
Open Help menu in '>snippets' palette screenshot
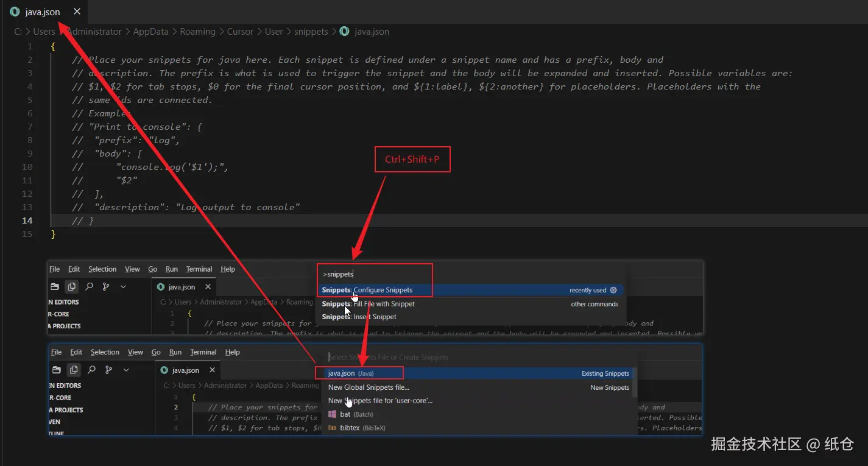pos(228,269)
